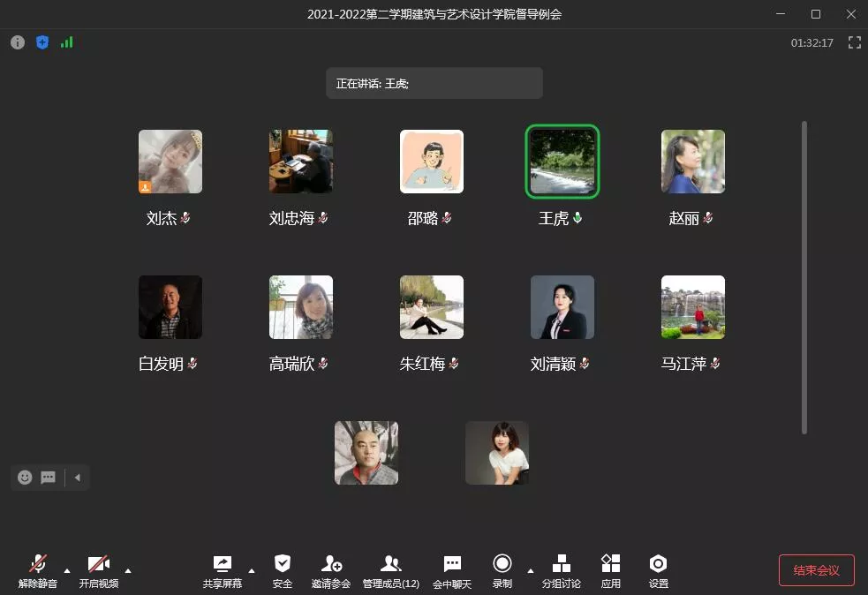This screenshot has width=868, height=595.
Task: Expand the audio options arrow beside 解除静音
Action: pos(67,570)
